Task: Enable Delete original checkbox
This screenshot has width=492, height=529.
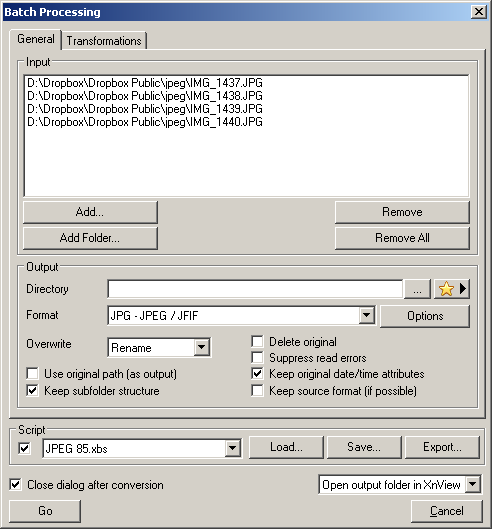Action: 257,341
